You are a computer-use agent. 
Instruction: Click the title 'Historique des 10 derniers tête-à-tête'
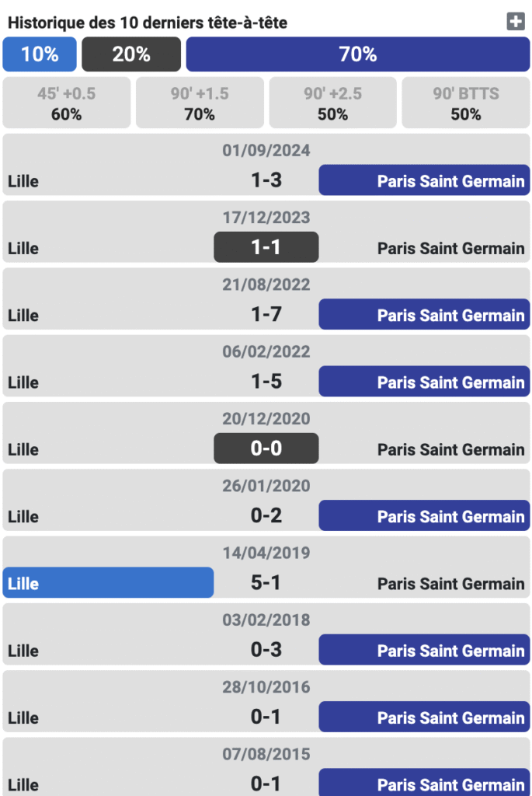click(148, 23)
